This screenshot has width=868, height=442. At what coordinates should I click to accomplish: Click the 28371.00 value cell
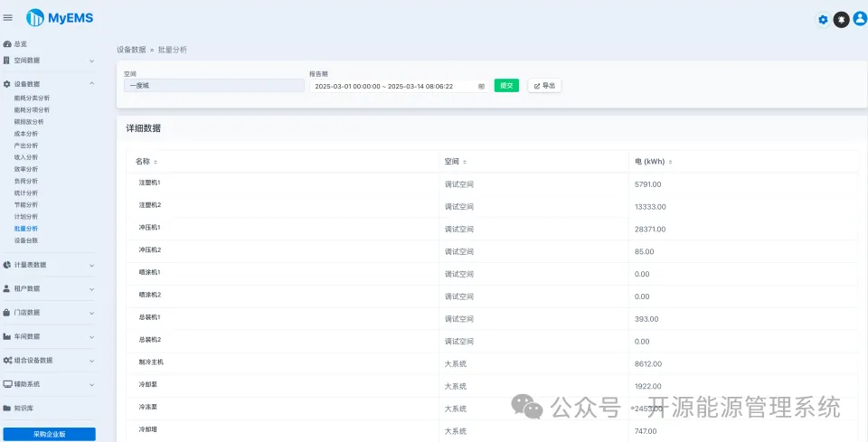[650, 229]
